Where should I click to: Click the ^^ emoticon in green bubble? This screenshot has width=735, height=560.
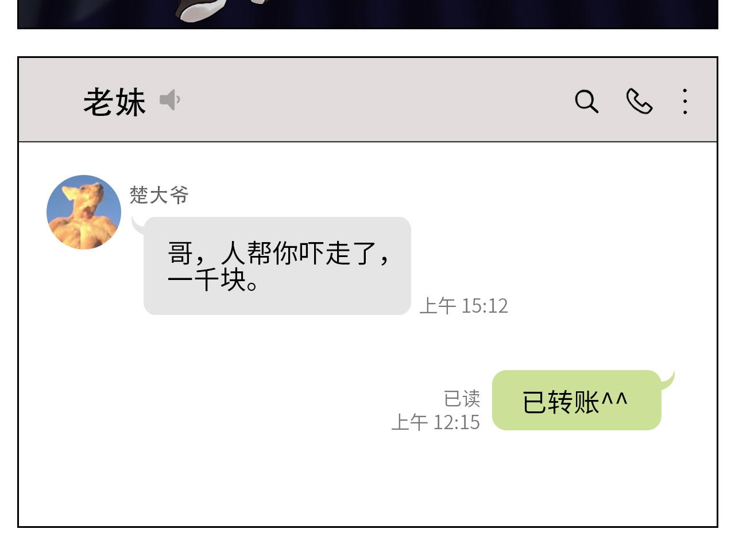tap(614, 399)
